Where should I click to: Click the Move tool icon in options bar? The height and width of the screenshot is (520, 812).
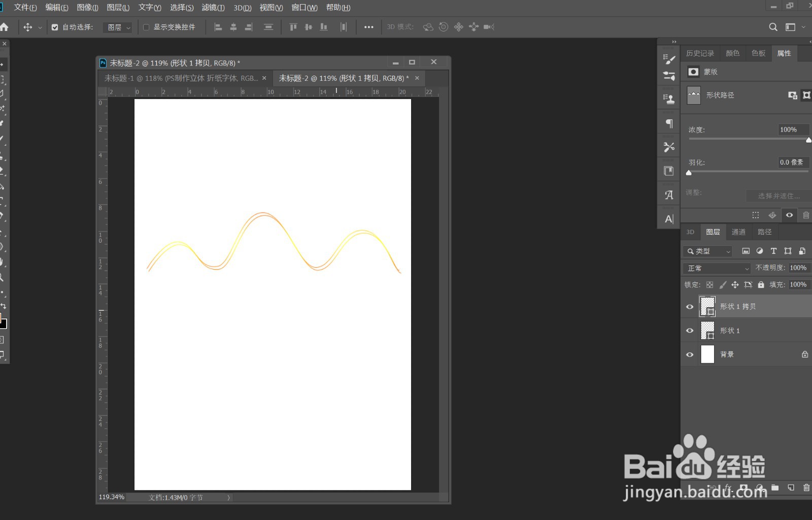(x=28, y=27)
